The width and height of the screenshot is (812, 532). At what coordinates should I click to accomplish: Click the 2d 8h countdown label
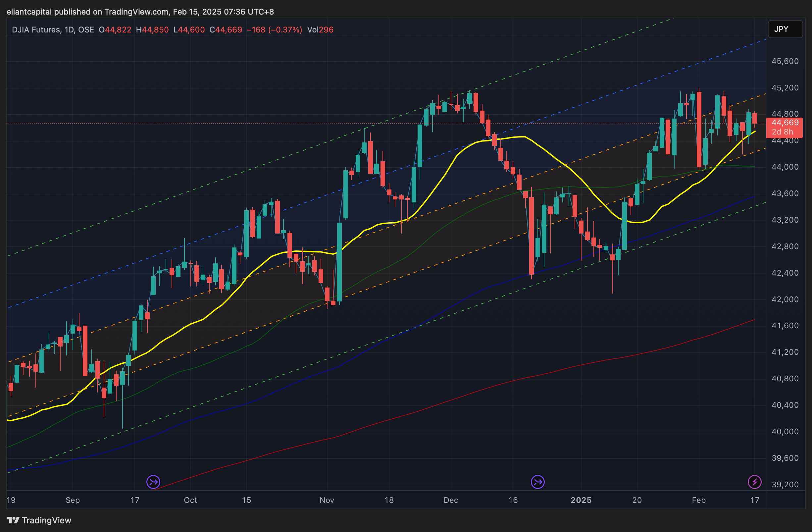click(x=782, y=132)
